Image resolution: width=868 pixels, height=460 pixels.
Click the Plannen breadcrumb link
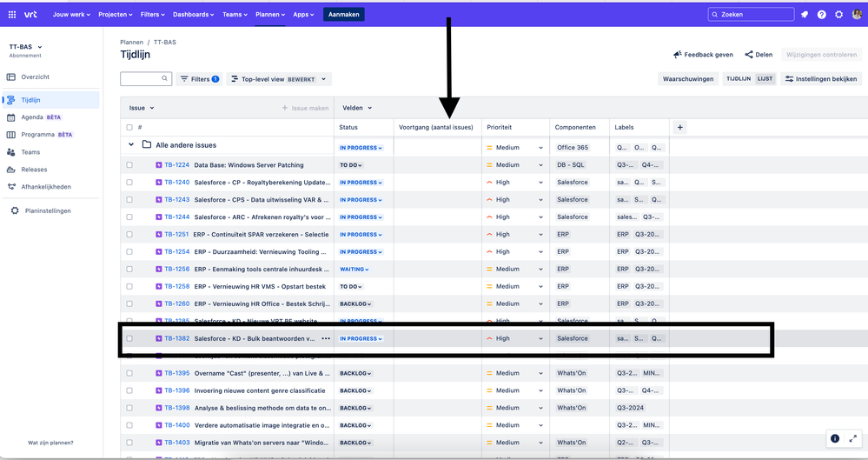click(132, 42)
